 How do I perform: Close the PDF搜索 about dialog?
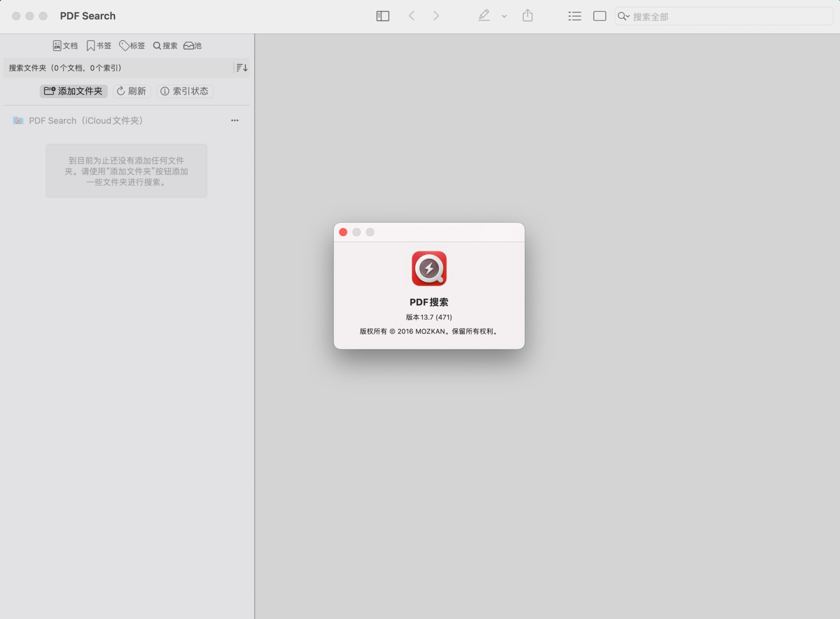[x=343, y=232]
